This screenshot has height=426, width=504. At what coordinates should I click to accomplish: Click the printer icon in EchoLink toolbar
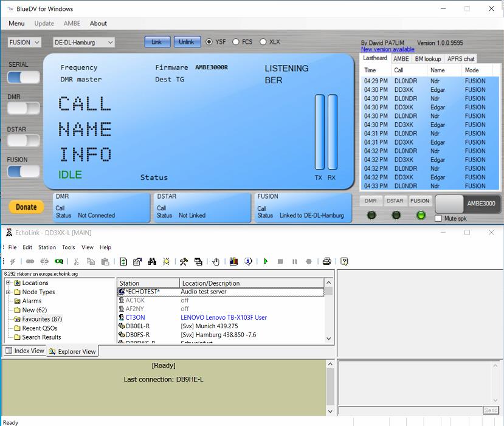326,261
